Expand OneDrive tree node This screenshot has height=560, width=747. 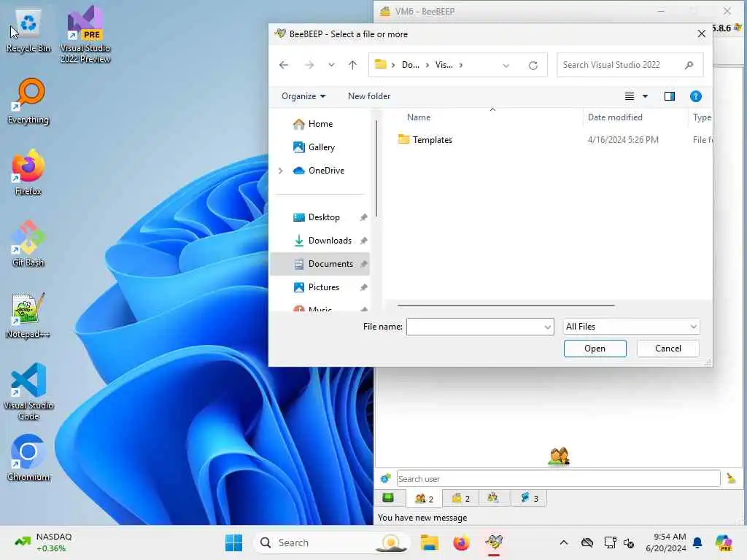click(x=281, y=171)
